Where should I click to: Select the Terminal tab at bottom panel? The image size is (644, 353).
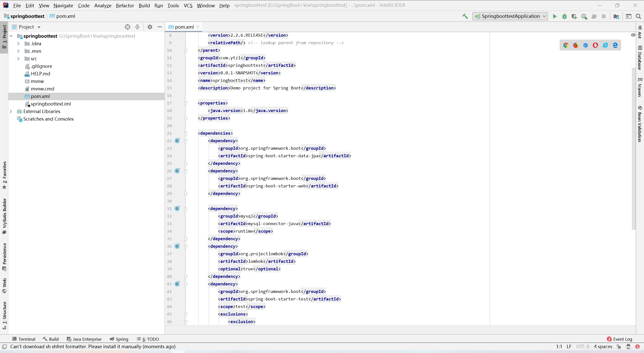tap(24, 339)
